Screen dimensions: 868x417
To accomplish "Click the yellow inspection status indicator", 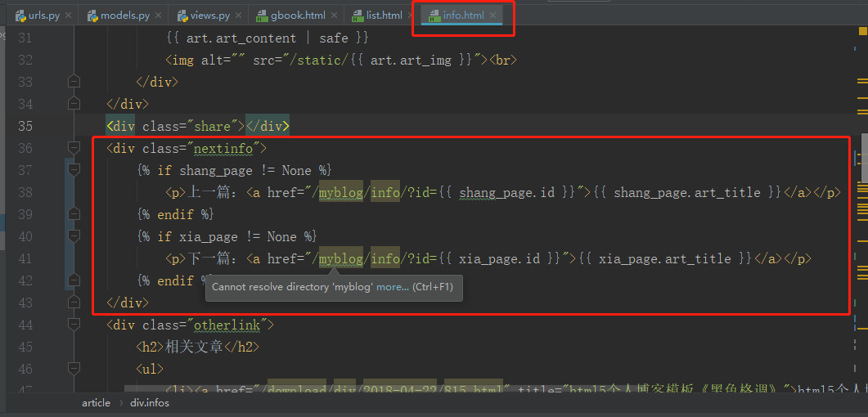I will [862, 32].
